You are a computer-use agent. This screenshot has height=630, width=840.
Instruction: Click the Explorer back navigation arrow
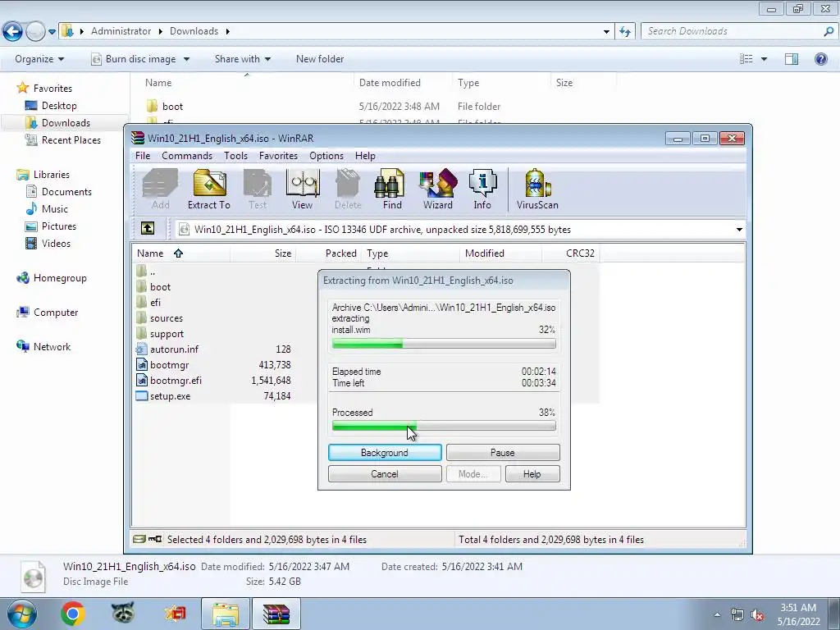pyautogui.click(x=13, y=32)
